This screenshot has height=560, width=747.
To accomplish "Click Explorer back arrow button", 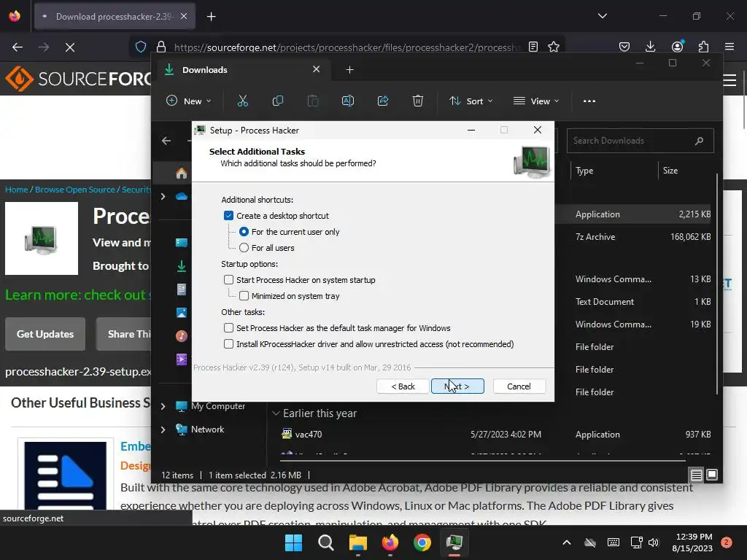I will (x=166, y=141).
